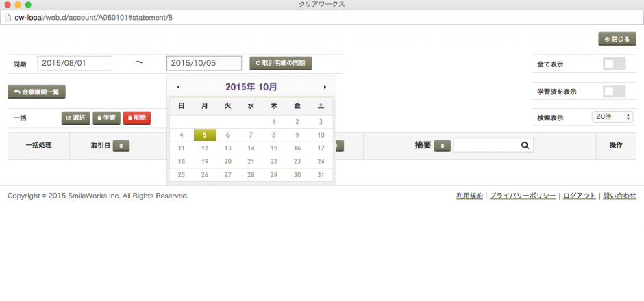Open the 20件 検索表示 dropdown

pyautogui.click(x=612, y=117)
